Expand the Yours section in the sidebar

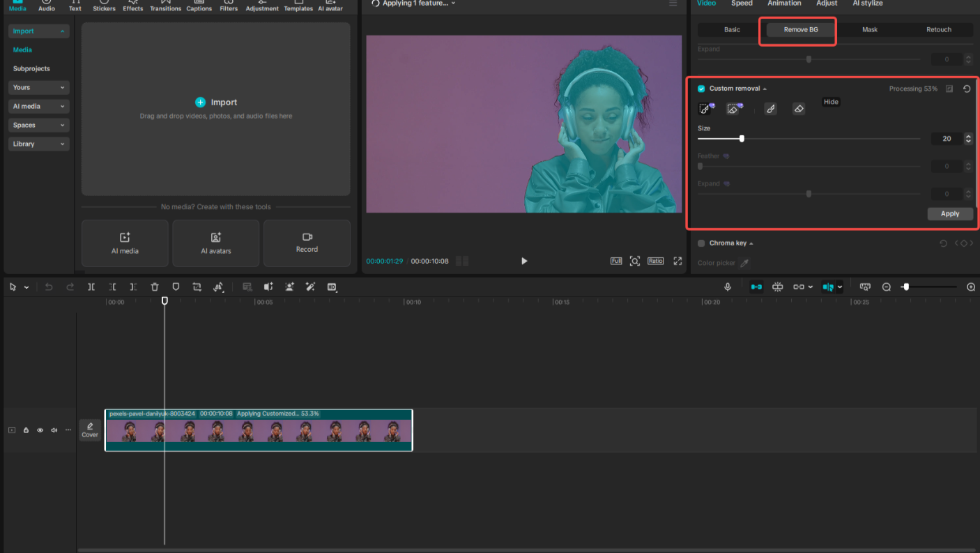click(x=38, y=87)
